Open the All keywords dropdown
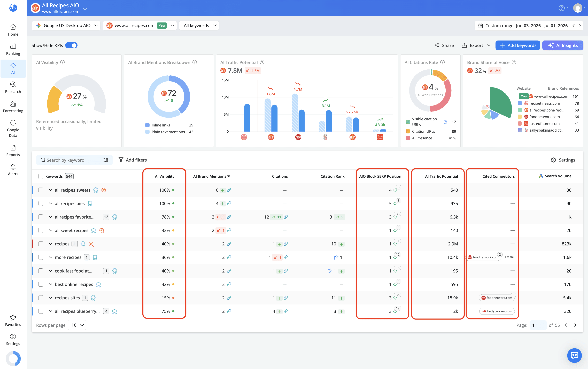588x369 pixels. (x=199, y=26)
